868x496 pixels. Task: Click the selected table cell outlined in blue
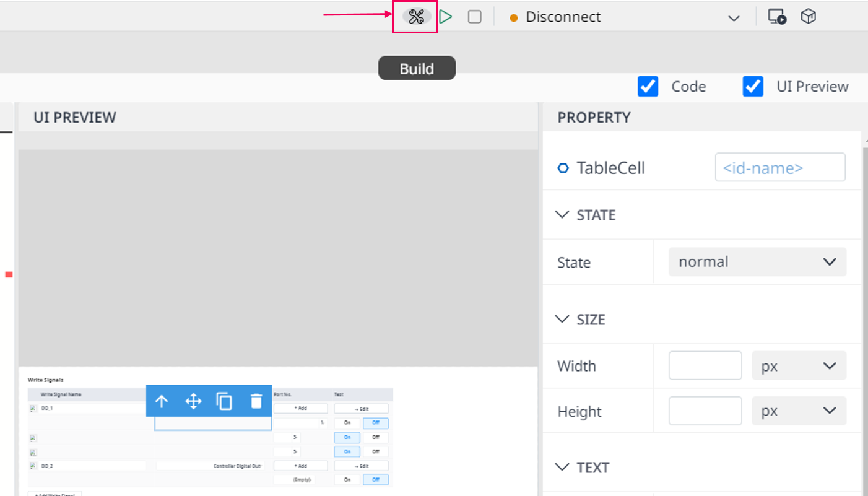tap(212, 423)
